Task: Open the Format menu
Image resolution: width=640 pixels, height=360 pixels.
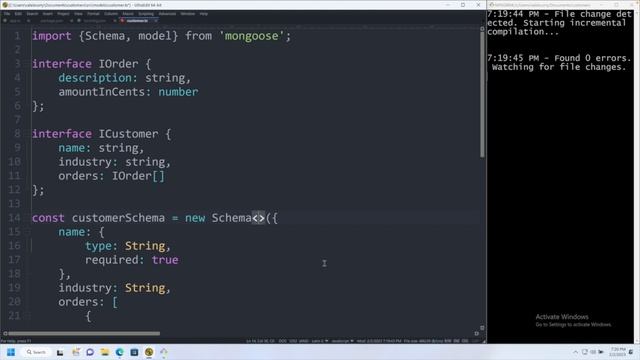Action: click(x=93, y=14)
